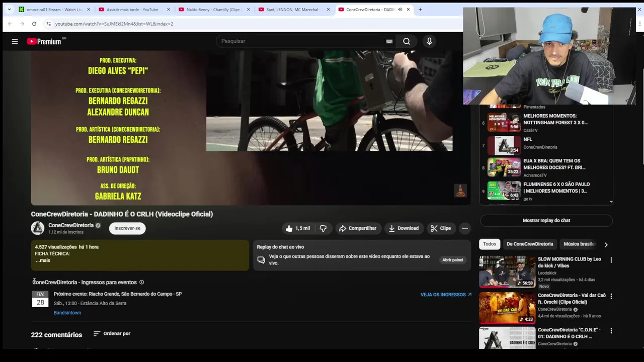
Task: Open options menu for C.O.N.E 01 video
Action: coord(611,331)
